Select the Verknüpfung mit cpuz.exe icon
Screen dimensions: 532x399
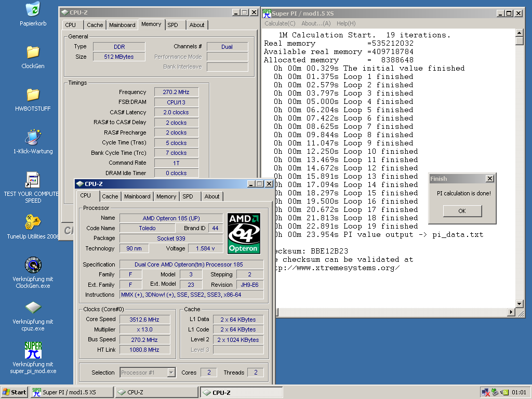coord(33,308)
